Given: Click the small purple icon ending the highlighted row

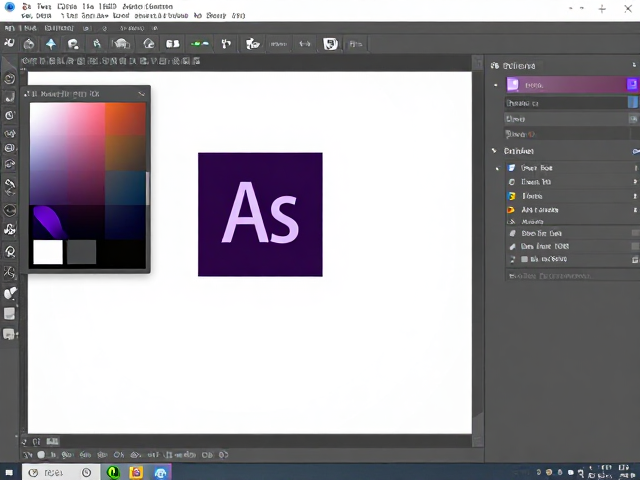Looking at the screenshot, I should tap(632, 84).
